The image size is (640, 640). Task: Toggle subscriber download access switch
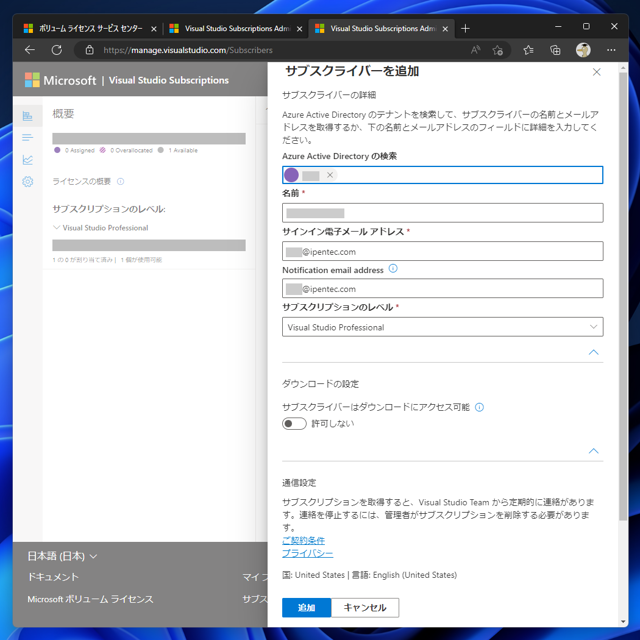point(294,423)
